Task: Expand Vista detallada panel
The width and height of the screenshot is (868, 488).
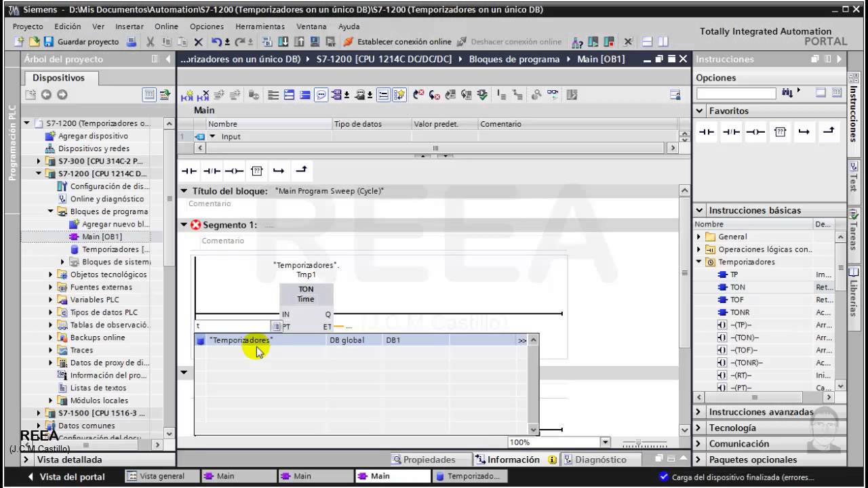Action: point(26,460)
